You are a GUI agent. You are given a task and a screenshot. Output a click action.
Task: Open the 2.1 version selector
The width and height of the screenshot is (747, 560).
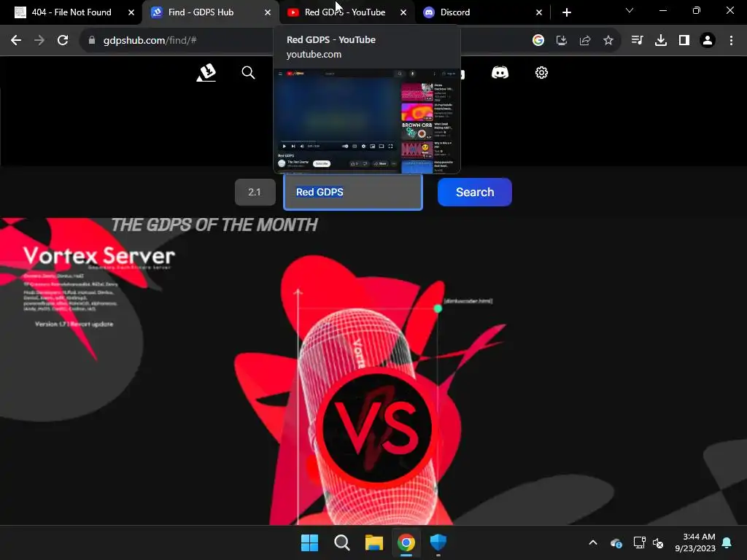point(255,192)
